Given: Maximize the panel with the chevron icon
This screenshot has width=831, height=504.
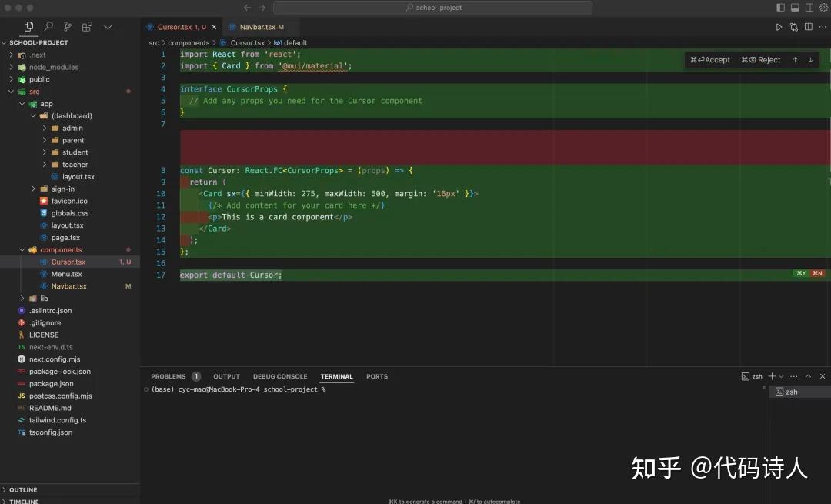Looking at the screenshot, I should point(808,376).
